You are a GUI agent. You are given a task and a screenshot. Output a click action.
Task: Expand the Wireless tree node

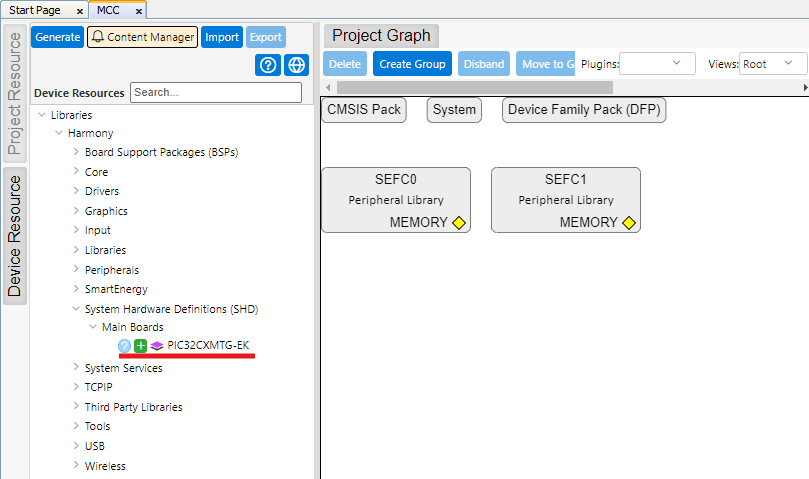pos(76,466)
